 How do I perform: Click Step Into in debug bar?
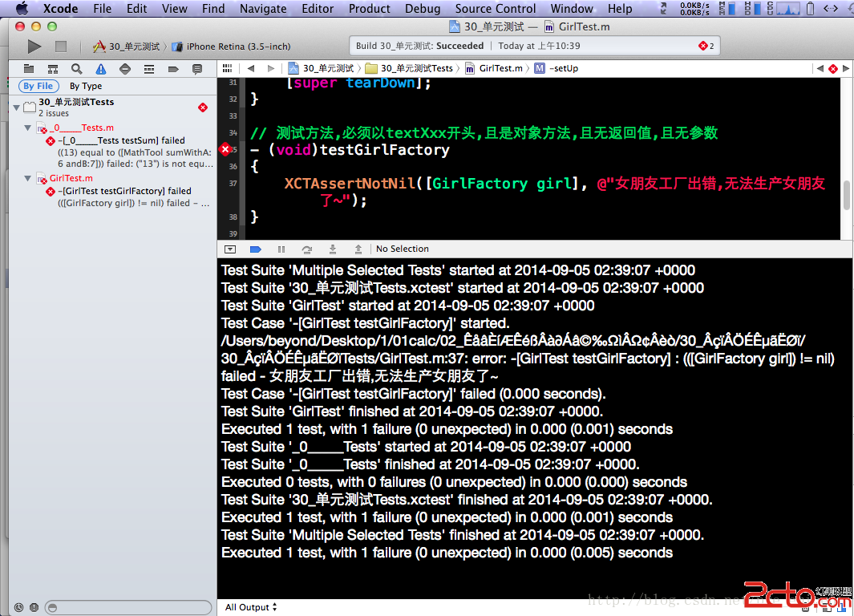point(333,249)
